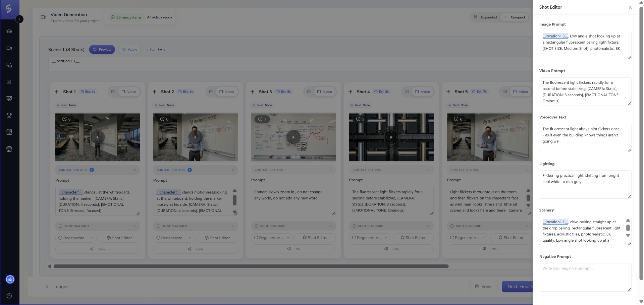This screenshot has height=305, width=644.
Task: Open the bar chart sidebar icon
Action: (9, 82)
